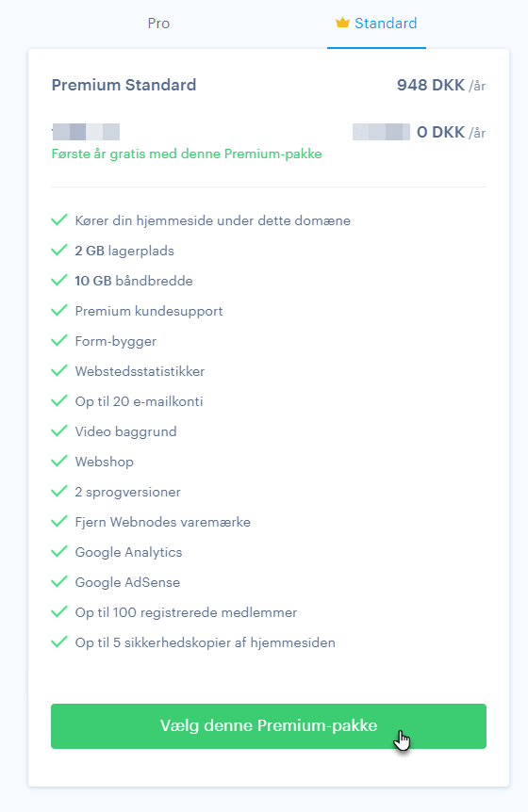Click Op til 20 e-mailkonti feature
528x812 pixels.
coord(139,401)
